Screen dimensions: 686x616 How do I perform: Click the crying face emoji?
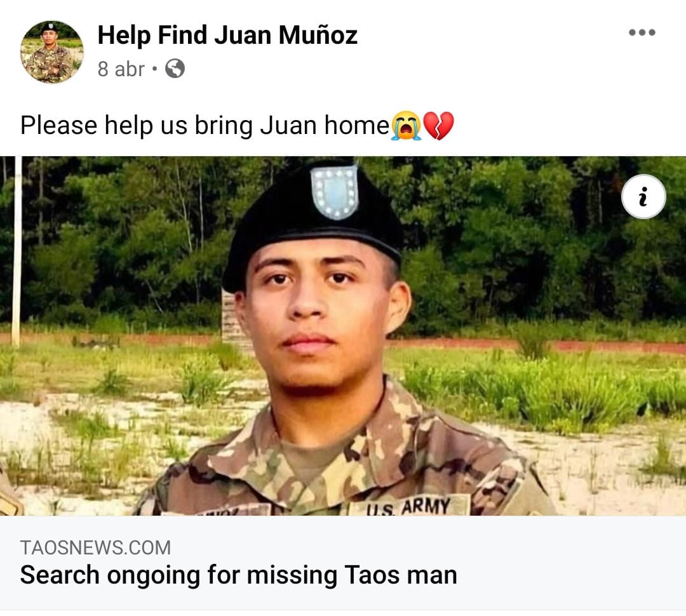tap(407, 126)
